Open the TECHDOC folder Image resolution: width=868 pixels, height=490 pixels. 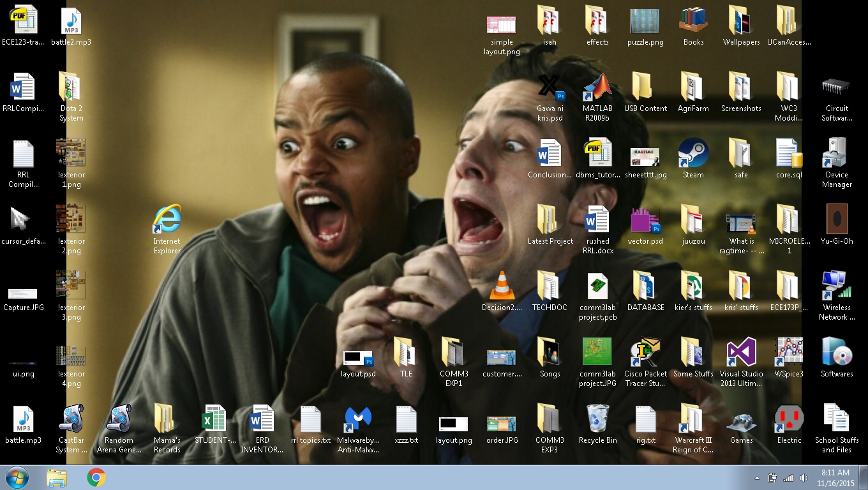[550, 286]
